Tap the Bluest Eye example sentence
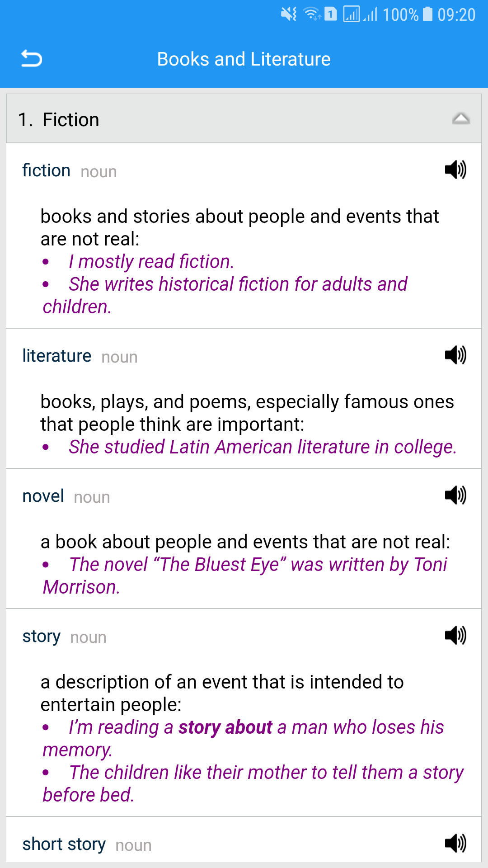488x868 pixels. coord(258,565)
